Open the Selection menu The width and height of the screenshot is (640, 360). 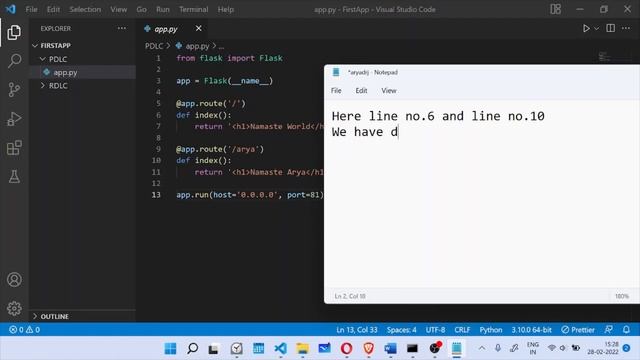tap(85, 9)
